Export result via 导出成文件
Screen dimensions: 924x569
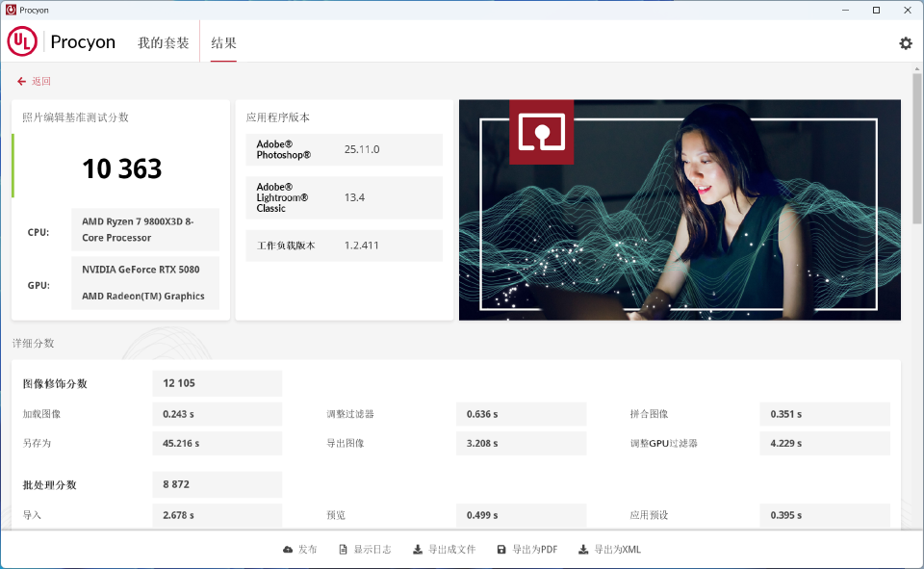click(x=452, y=550)
